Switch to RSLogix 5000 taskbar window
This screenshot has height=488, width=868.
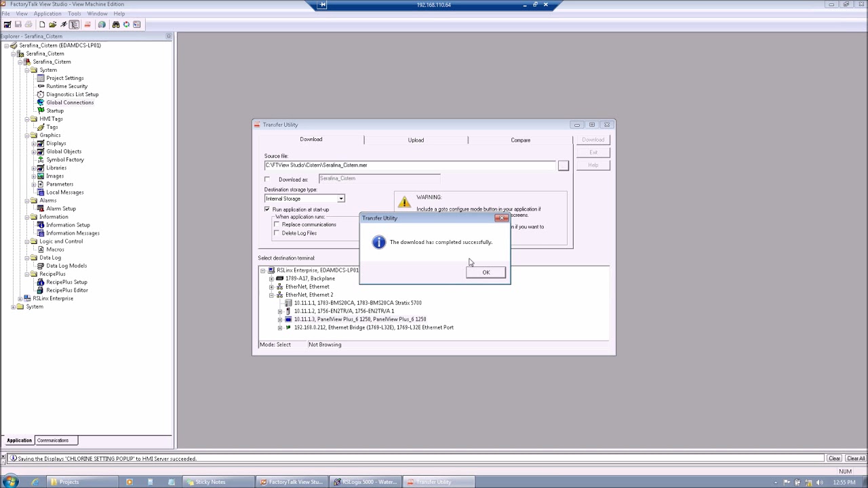click(x=366, y=482)
